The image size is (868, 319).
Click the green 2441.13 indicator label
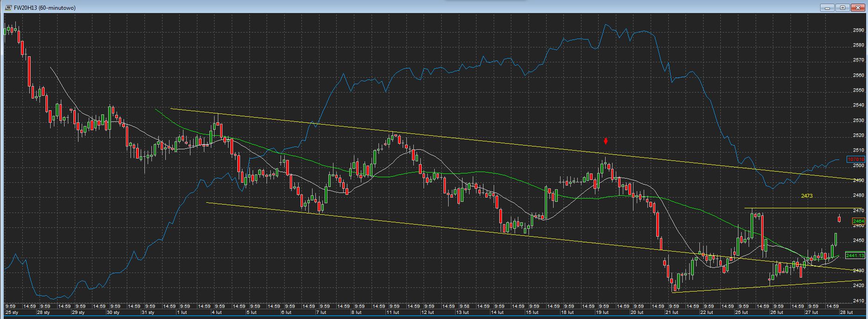coord(855,255)
